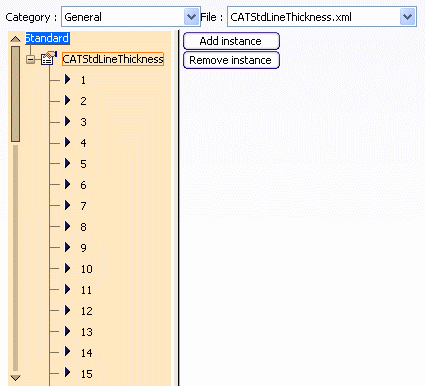Click the CATStdLineThickness.xml file field

click(322, 17)
